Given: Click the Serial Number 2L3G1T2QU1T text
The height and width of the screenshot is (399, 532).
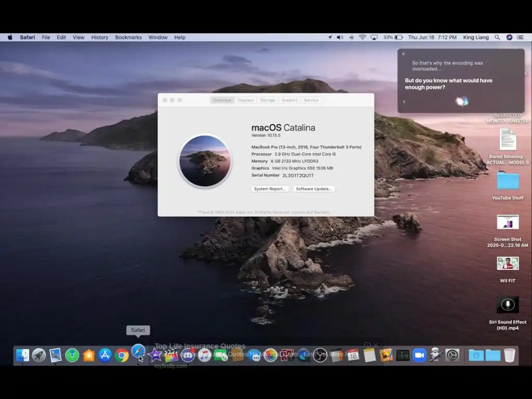Looking at the screenshot, I should (x=282, y=176).
